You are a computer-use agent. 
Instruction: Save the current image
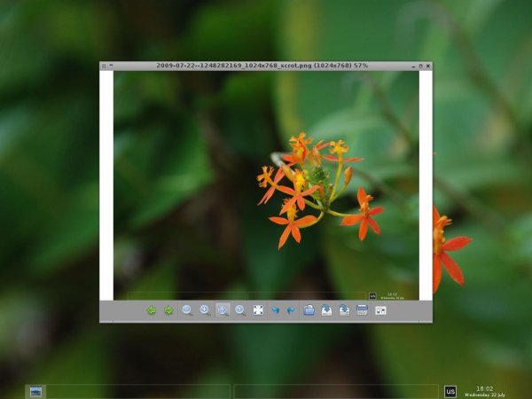(326, 310)
